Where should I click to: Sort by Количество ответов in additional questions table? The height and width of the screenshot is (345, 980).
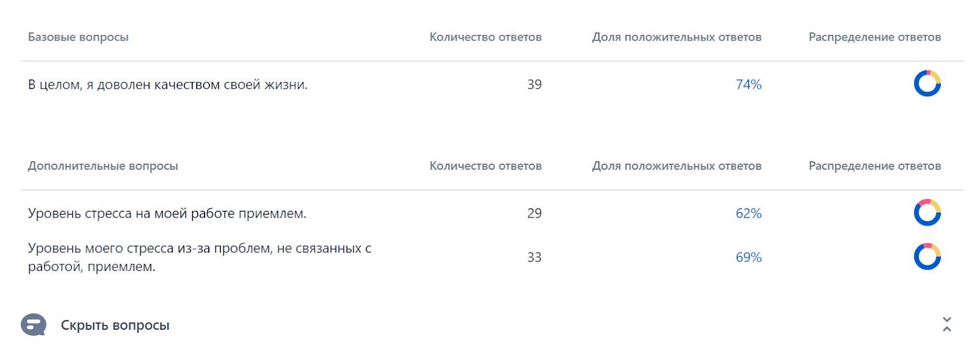486,166
